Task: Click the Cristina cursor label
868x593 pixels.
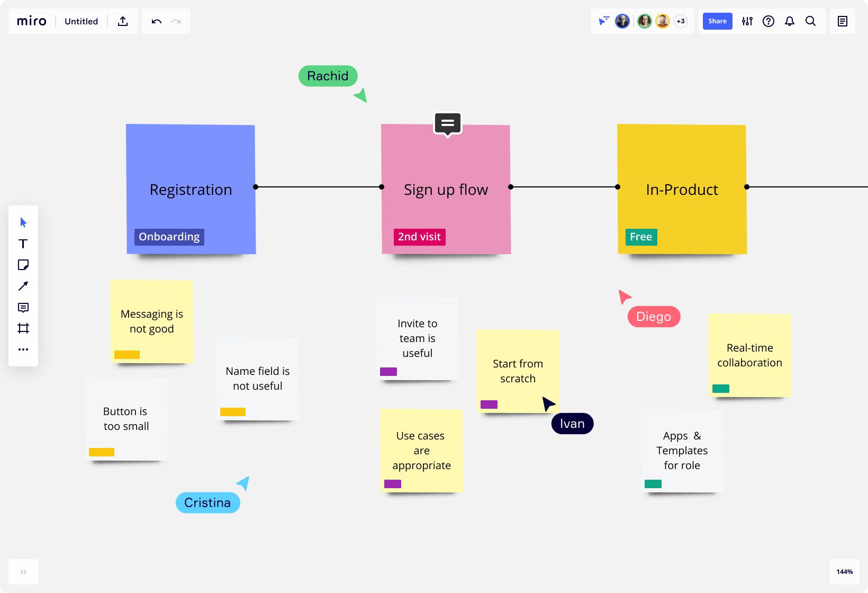Action: click(x=207, y=502)
